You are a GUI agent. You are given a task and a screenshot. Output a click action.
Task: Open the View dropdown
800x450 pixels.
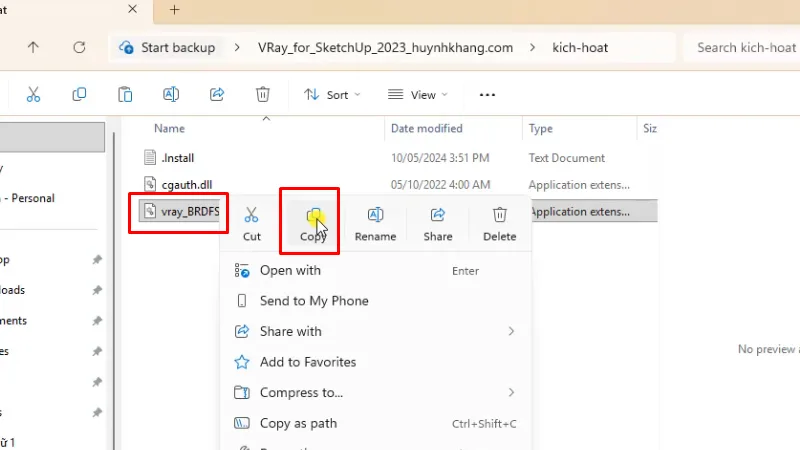[417, 95]
